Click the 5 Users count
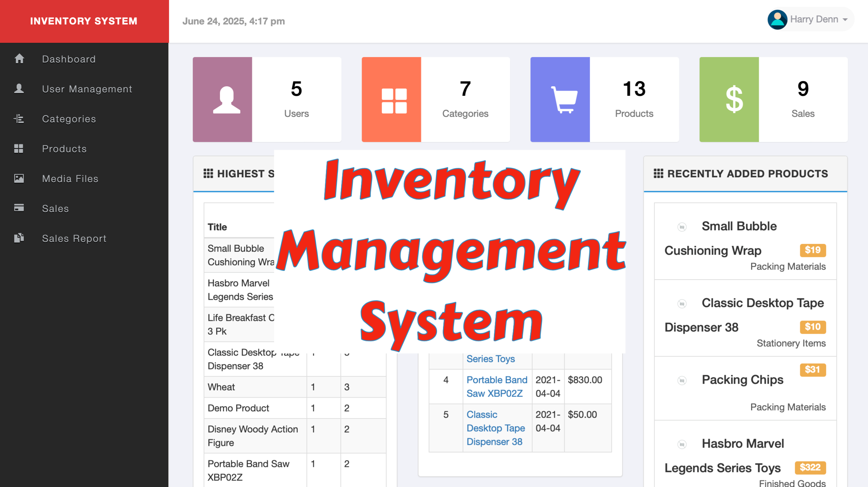 point(296,89)
